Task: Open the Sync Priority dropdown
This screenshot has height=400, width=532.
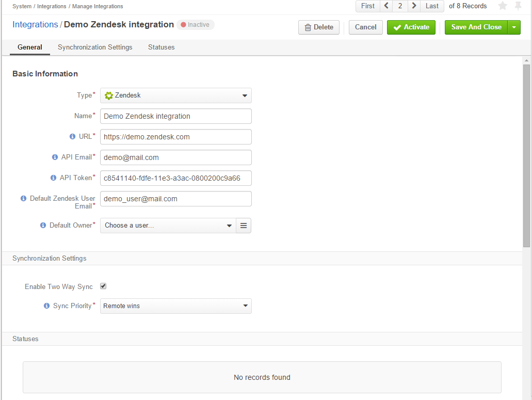Action: (176, 306)
